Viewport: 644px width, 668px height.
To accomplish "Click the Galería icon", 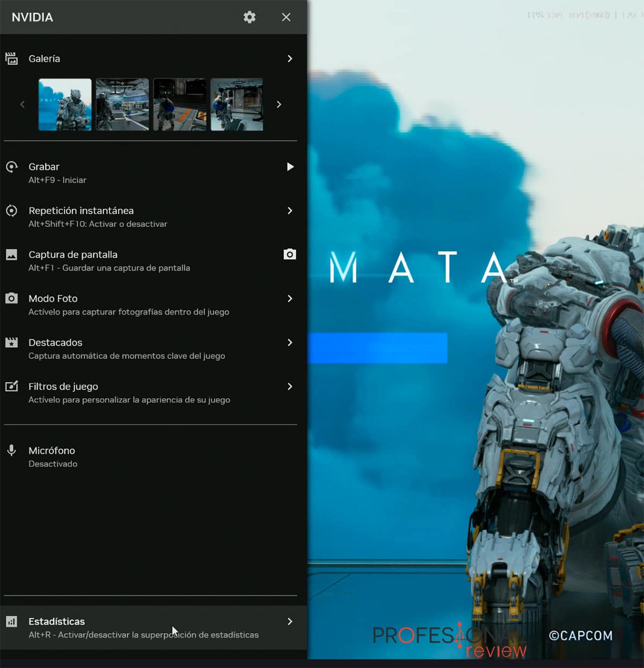I will click(11, 58).
